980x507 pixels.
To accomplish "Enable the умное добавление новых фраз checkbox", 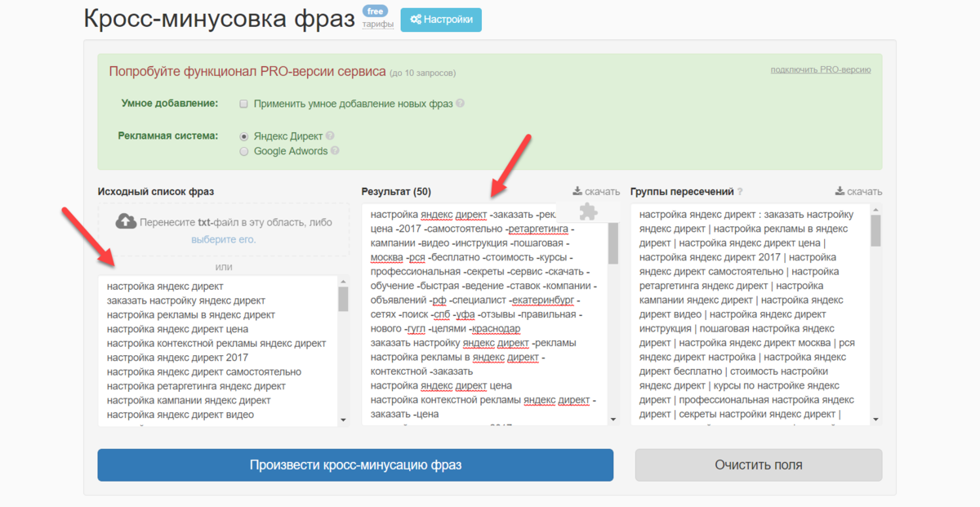I will click(243, 104).
